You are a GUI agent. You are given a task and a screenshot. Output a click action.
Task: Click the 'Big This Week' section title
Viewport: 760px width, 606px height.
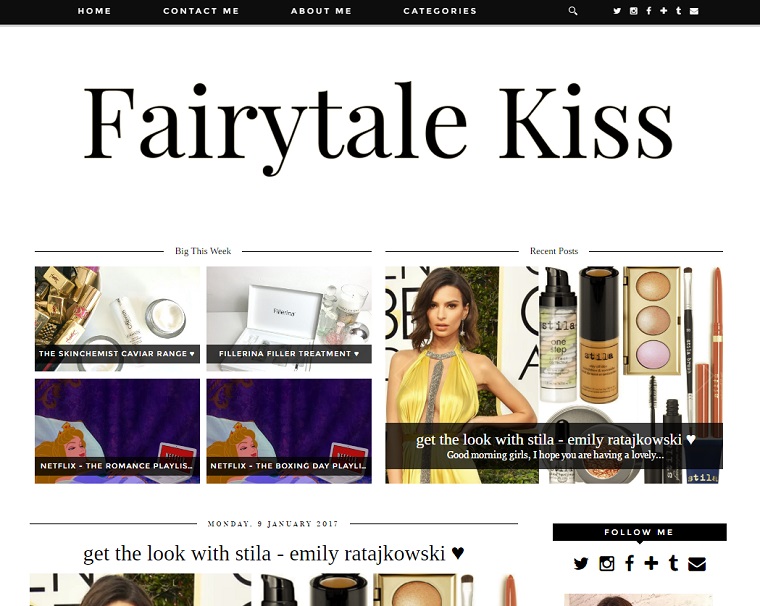pos(203,251)
